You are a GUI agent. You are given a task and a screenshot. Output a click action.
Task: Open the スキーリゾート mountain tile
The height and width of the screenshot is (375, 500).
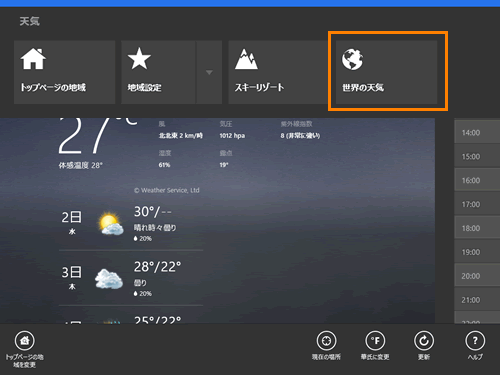[278, 72]
